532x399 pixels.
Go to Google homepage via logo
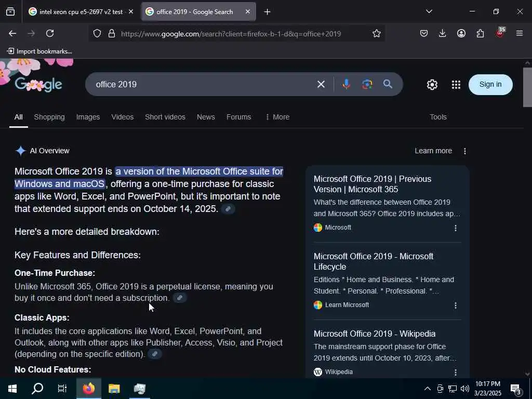[x=38, y=84]
